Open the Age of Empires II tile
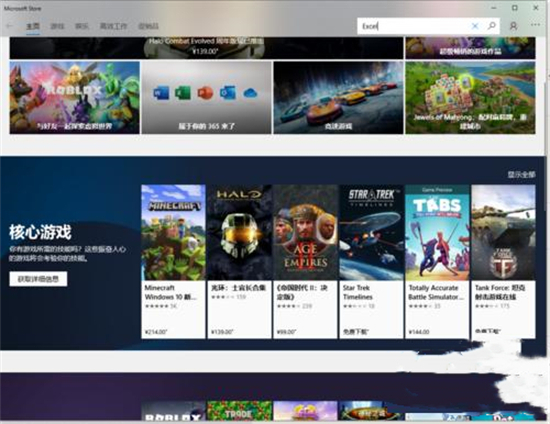 306,262
